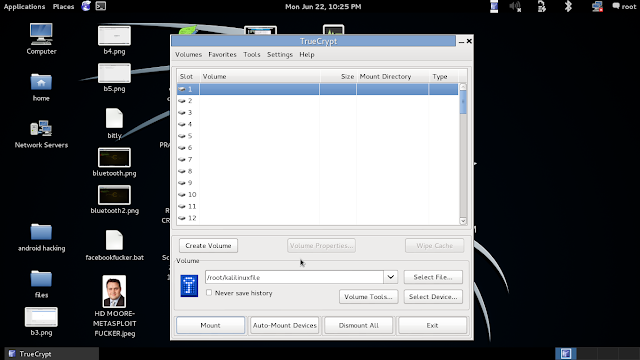Click TrueCrypt taskbar window button
The image size is (640, 360).
[51, 353]
